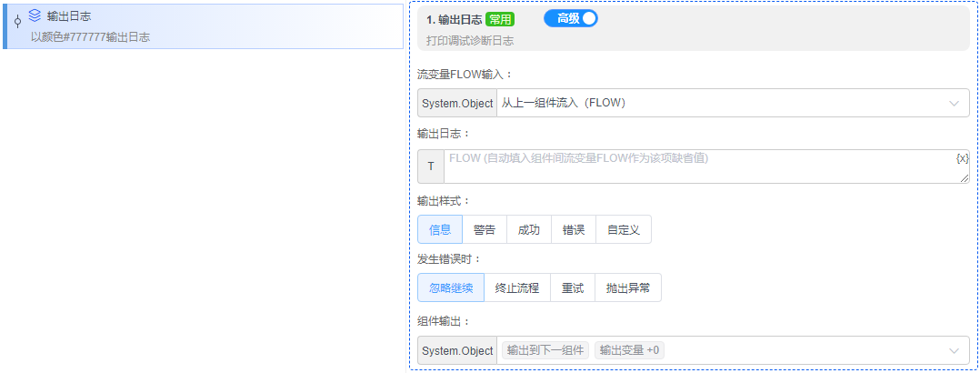
Task: Click the 发生错误时 label
Action: pyautogui.click(x=449, y=258)
